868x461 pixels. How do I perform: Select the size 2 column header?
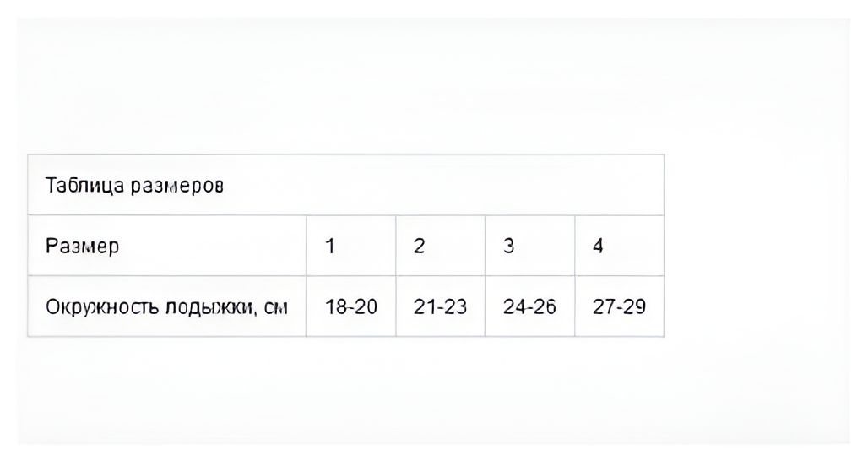point(419,247)
